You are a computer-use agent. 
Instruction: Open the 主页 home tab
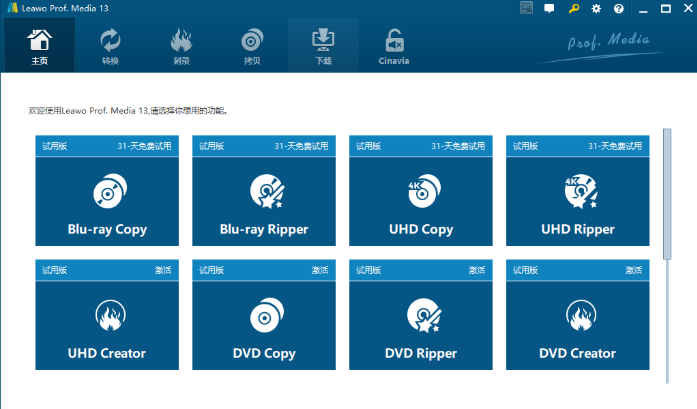pyautogui.click(x=39, y=45)
